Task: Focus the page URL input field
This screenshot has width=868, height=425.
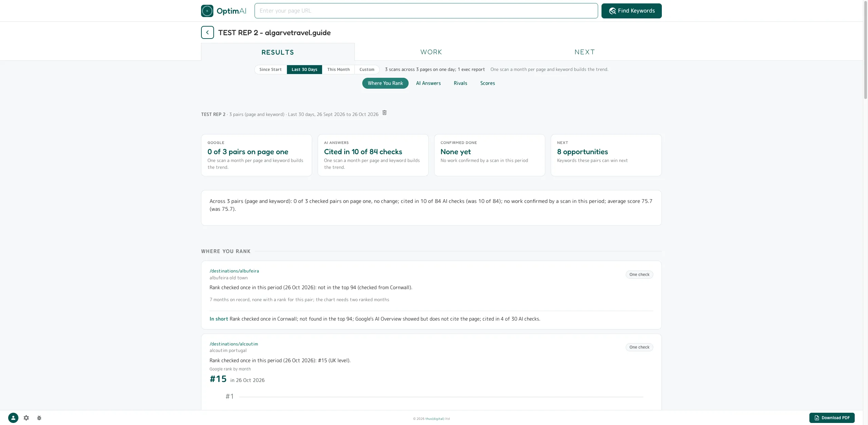Action: (426, 11)
